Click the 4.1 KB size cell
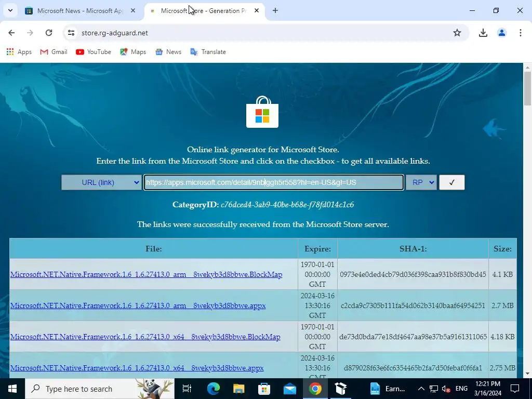 click(x=502, y=274)
